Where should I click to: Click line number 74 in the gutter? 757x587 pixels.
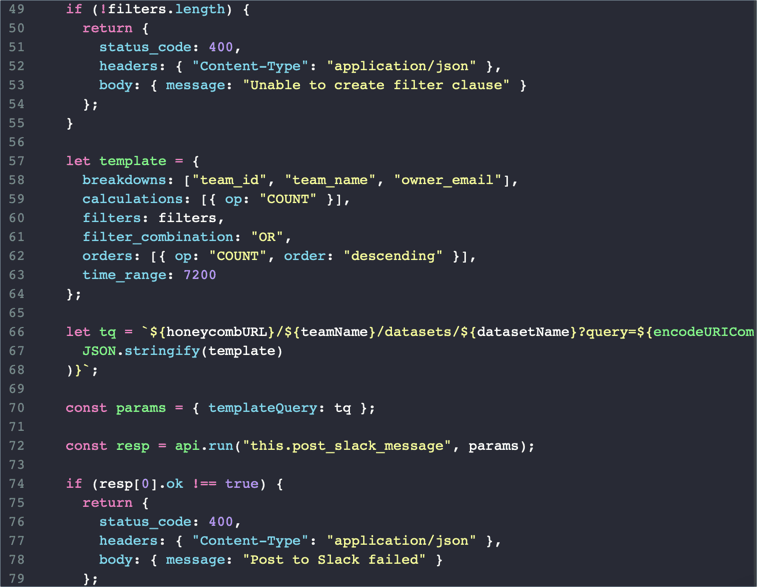(x=16, y=484)
